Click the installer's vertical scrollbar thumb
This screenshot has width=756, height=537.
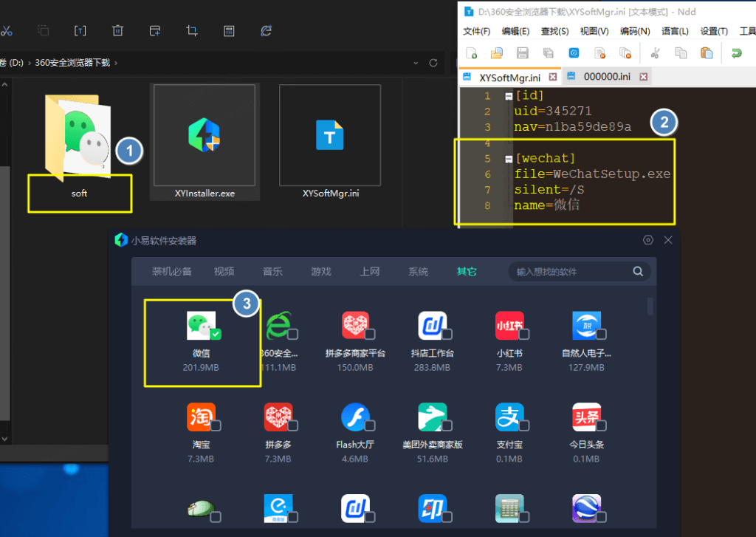coord(650,307)
